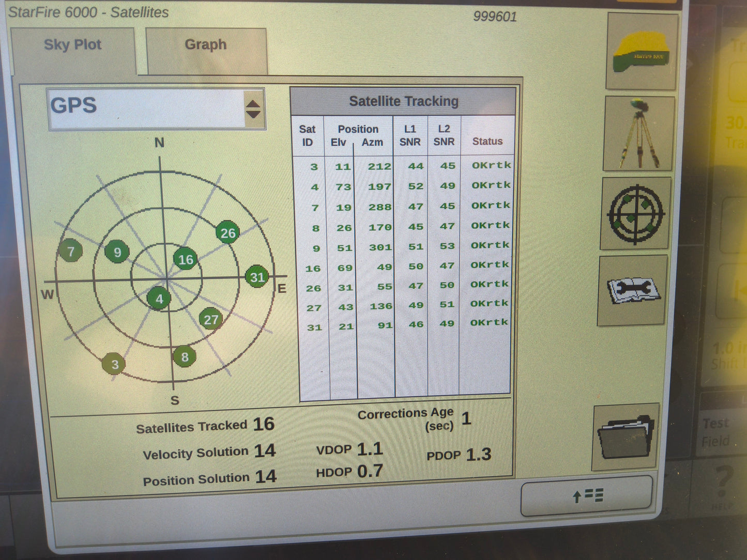747x560 pixels.
Task: Select satellite 3 at bottom of sky plot
Action: [x=115, y=364]
